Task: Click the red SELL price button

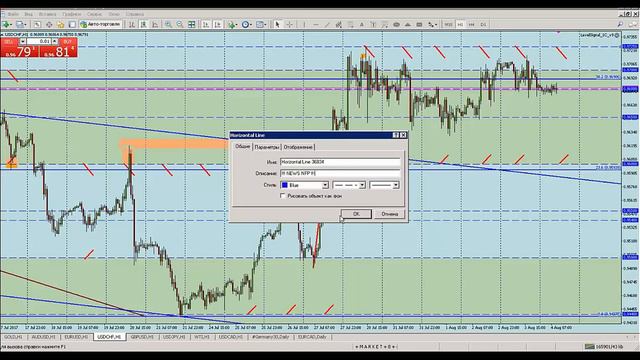Action: [x=20, y=48]
